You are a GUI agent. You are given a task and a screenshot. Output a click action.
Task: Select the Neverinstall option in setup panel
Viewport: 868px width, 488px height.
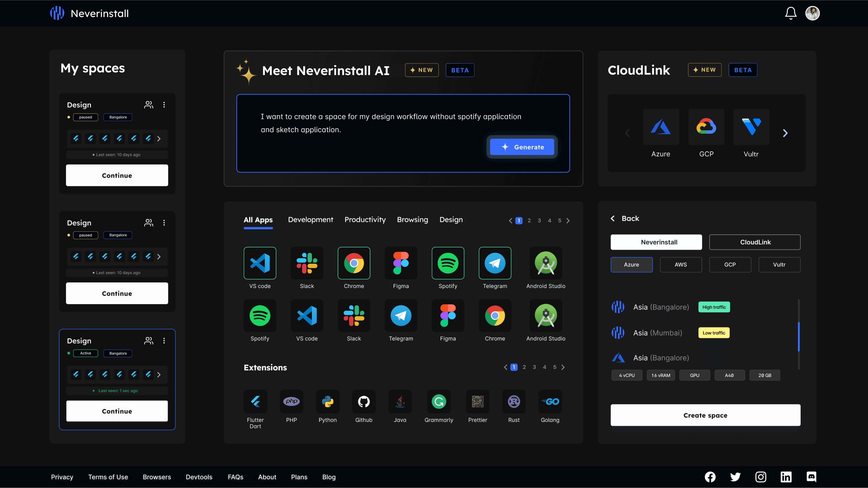click(x=656, y=242)
